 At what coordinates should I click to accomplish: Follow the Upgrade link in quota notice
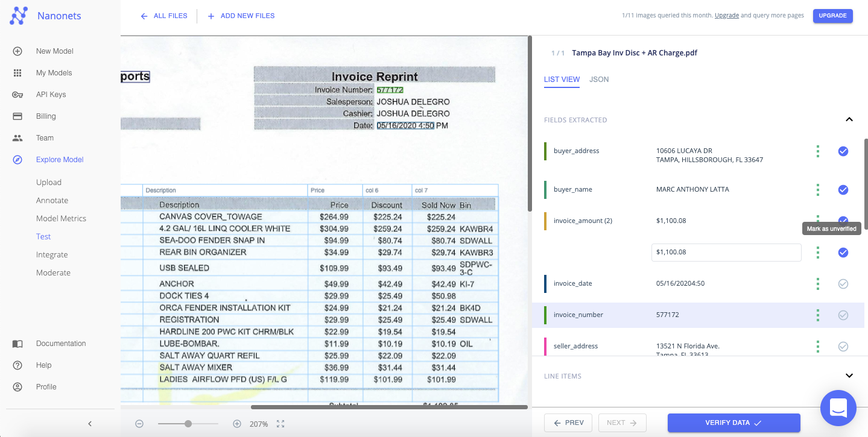point(726,16)
